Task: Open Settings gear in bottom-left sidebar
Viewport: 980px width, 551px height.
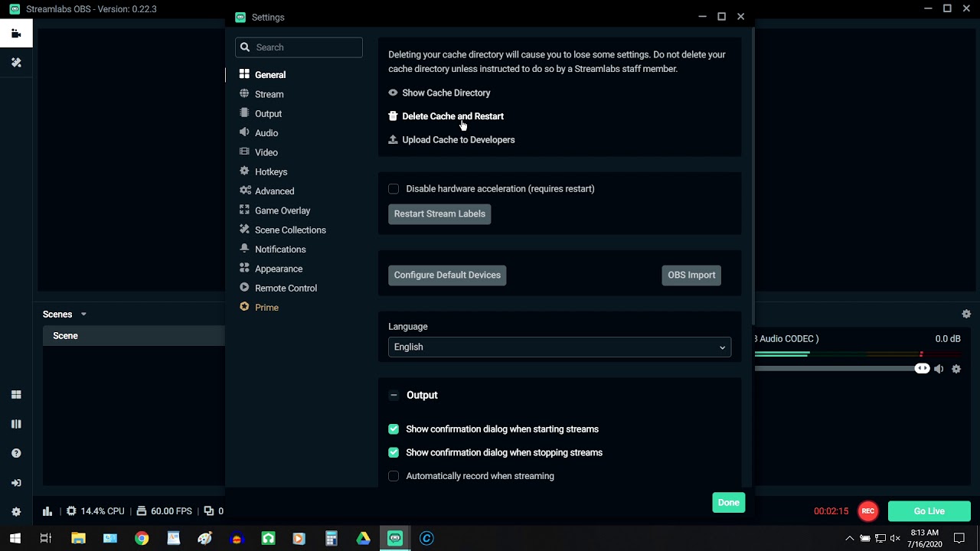Action: (x=16, y=512)
